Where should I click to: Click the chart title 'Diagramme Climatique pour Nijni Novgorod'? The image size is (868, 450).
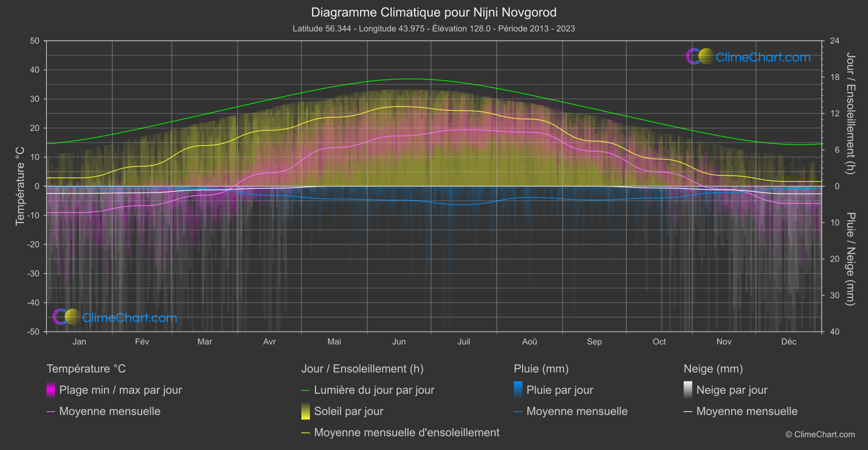tap(434, 12)
